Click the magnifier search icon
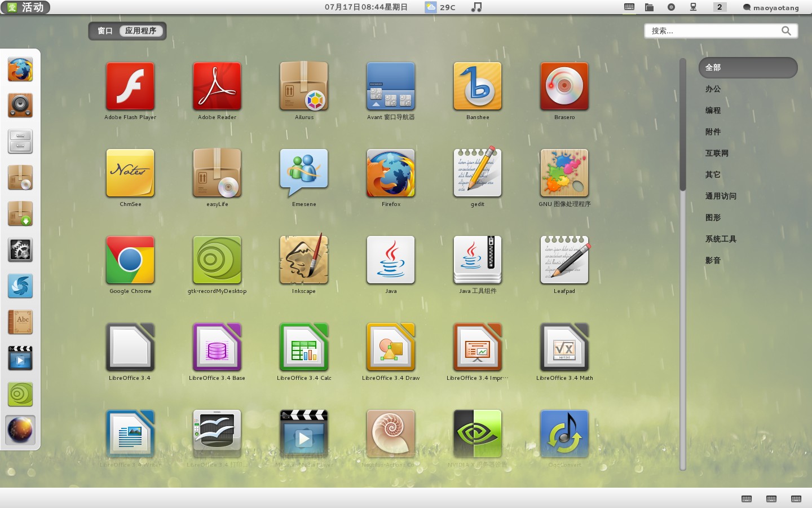812x508 pixels. coord(786,31)
